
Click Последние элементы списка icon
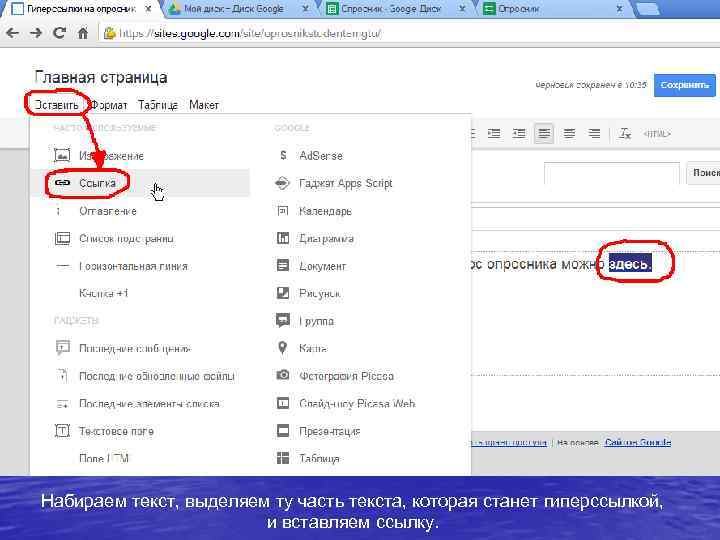click(62, 404)
